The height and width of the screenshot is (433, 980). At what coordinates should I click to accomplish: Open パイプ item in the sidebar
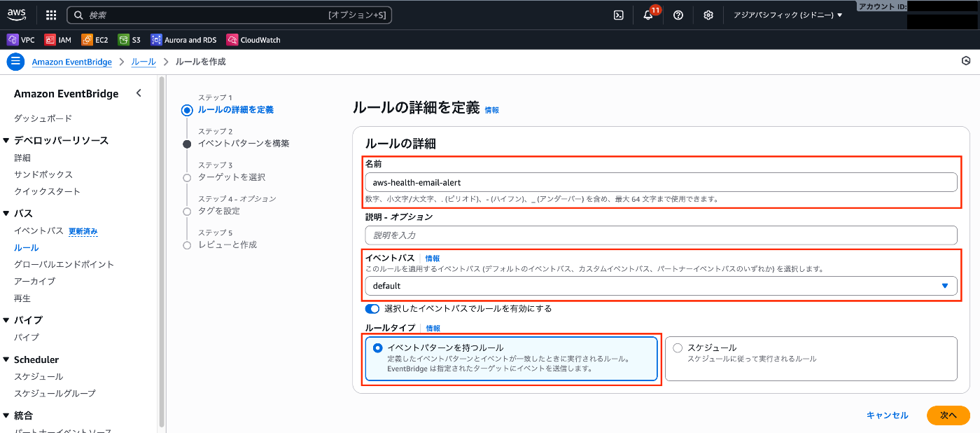click(x=27, y=337)
